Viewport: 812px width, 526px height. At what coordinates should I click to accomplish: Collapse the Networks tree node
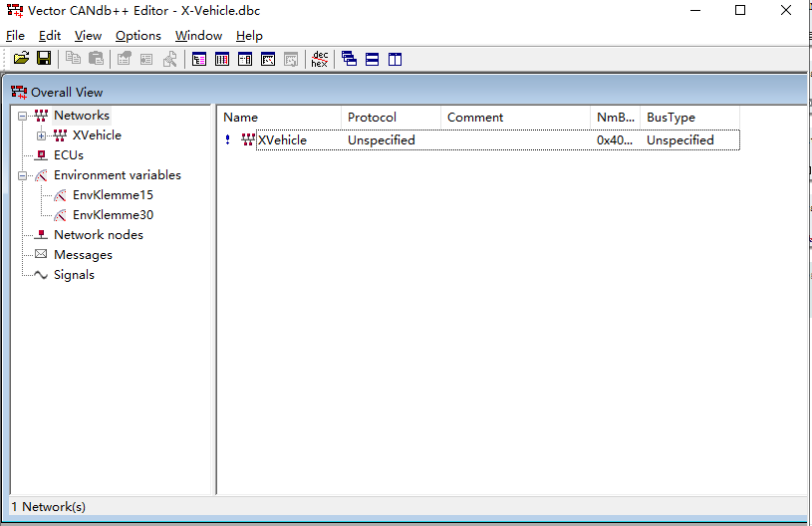pos(22,116)
